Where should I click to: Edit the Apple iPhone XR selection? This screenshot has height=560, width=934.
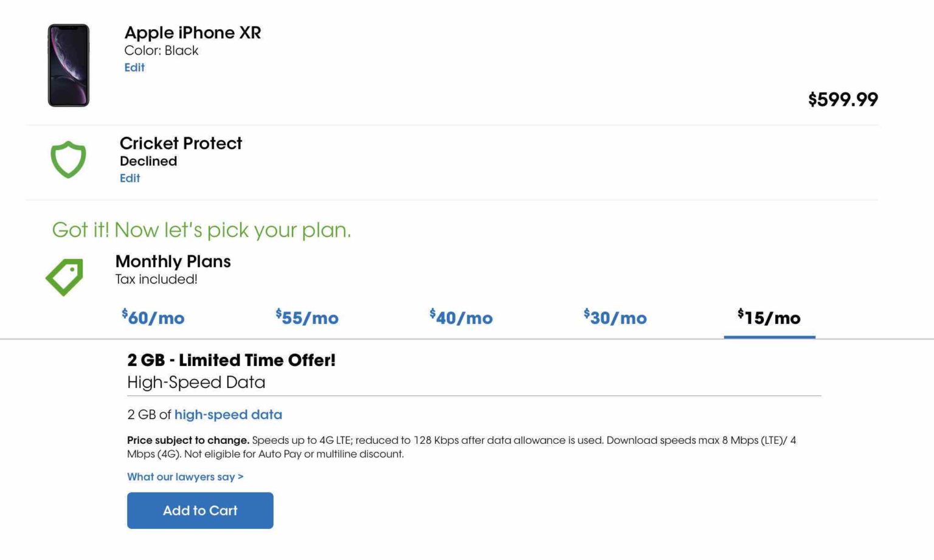[134, 67]
